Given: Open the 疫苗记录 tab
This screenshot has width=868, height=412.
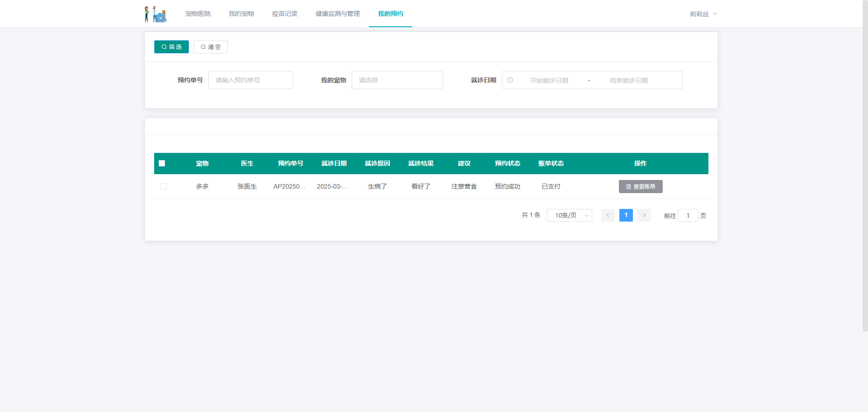Looking at the screenshot, I should [285, 14].
